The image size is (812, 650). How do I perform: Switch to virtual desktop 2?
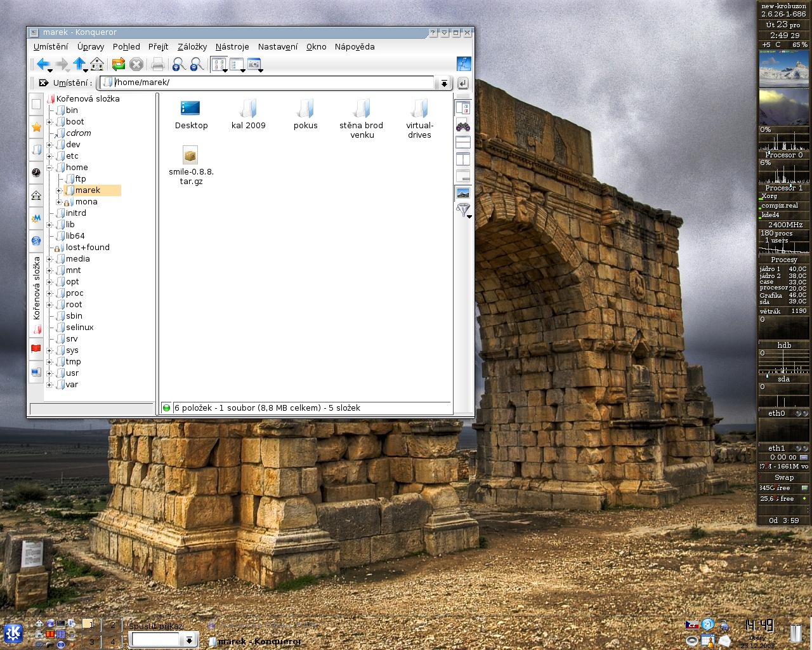point(113,625)
